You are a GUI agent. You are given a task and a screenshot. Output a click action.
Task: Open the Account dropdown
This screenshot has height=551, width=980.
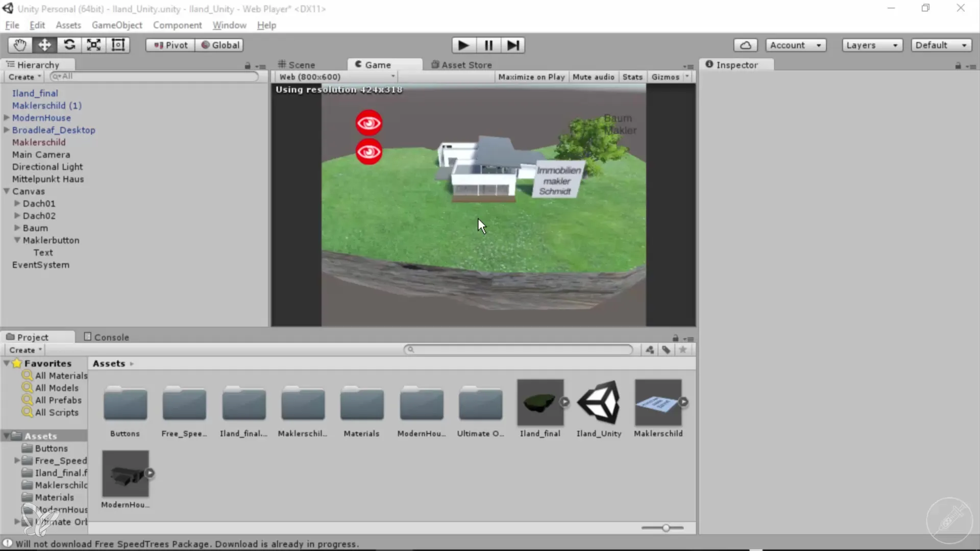click(796, 45)
